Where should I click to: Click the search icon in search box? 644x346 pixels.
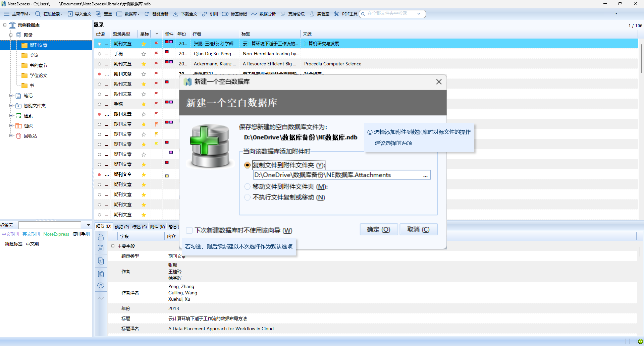[x=363, y=14]
